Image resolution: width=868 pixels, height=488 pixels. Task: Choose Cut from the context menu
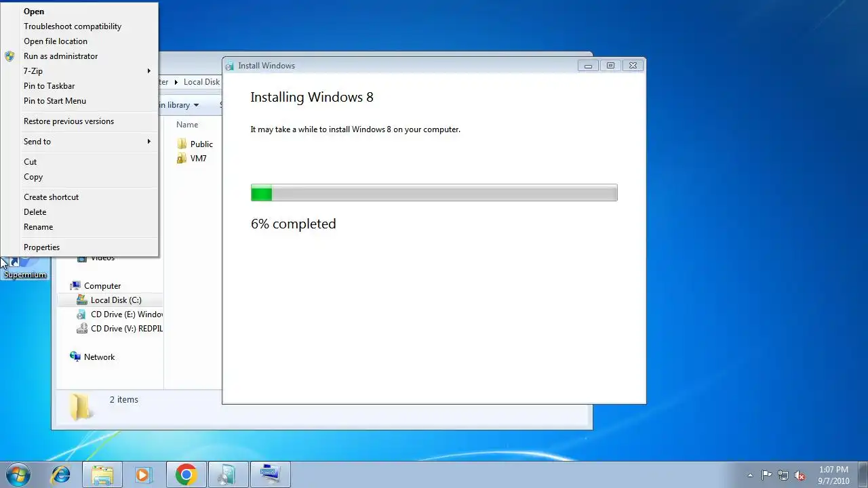[80, 162]
